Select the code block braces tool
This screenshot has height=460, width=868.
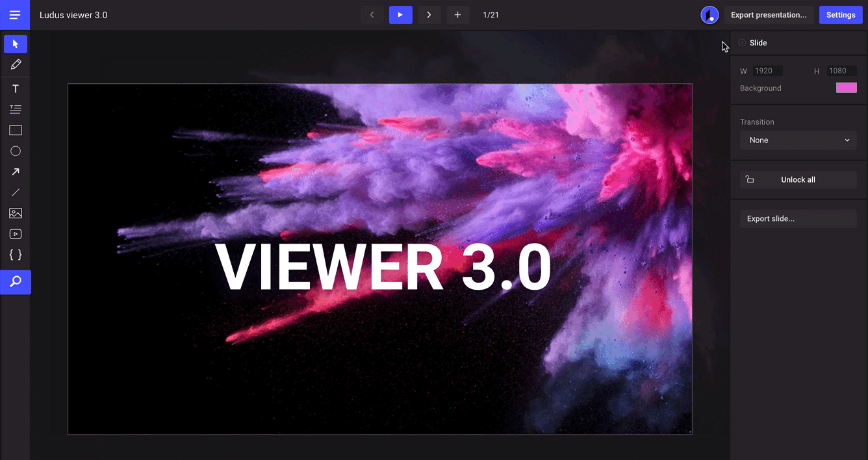pos(16,255)
